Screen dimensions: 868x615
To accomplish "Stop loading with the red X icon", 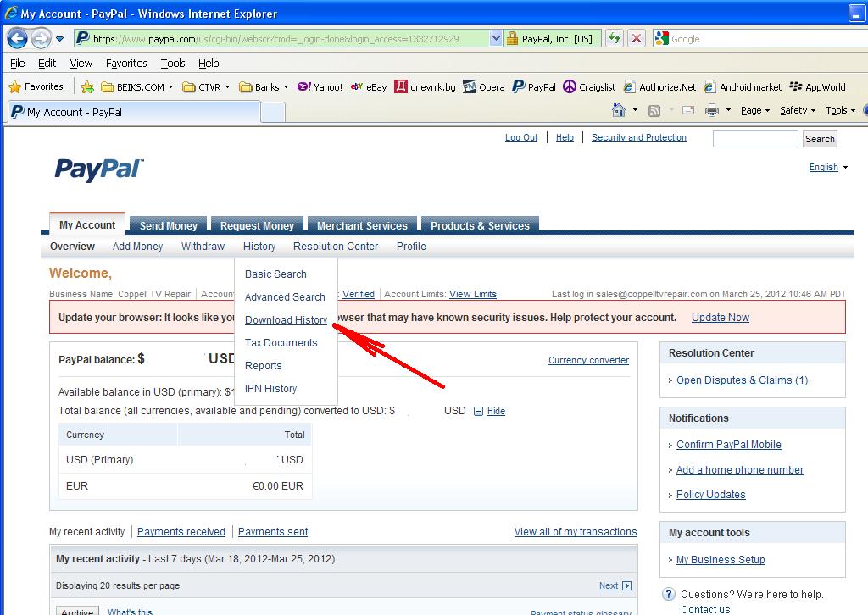I will [637, 39].
